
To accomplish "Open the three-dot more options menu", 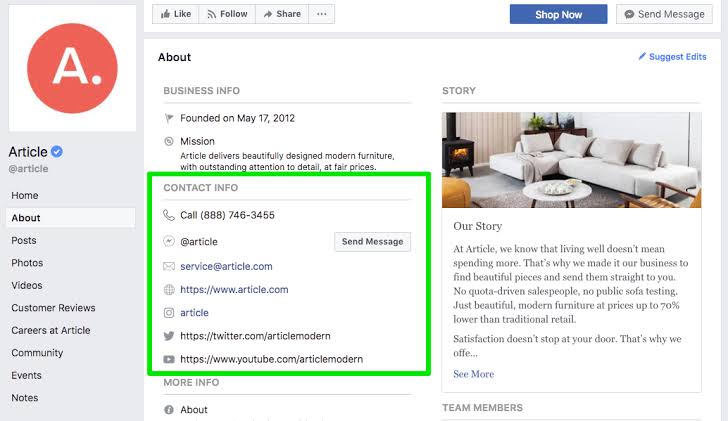I will point(322,14).
